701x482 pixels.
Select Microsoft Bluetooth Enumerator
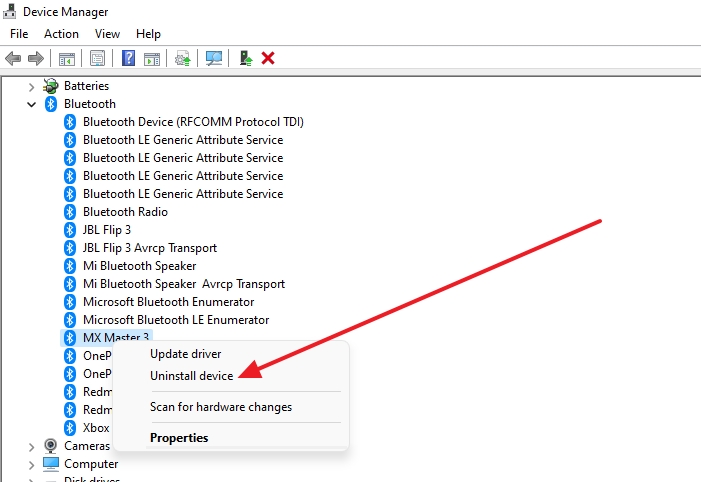(x=169, y=302)
